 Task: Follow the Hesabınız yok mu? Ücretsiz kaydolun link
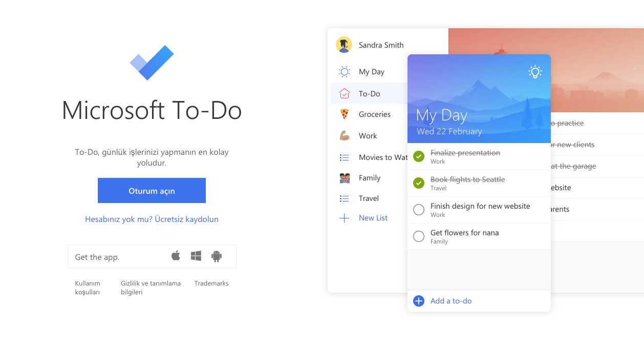(152, 219)
